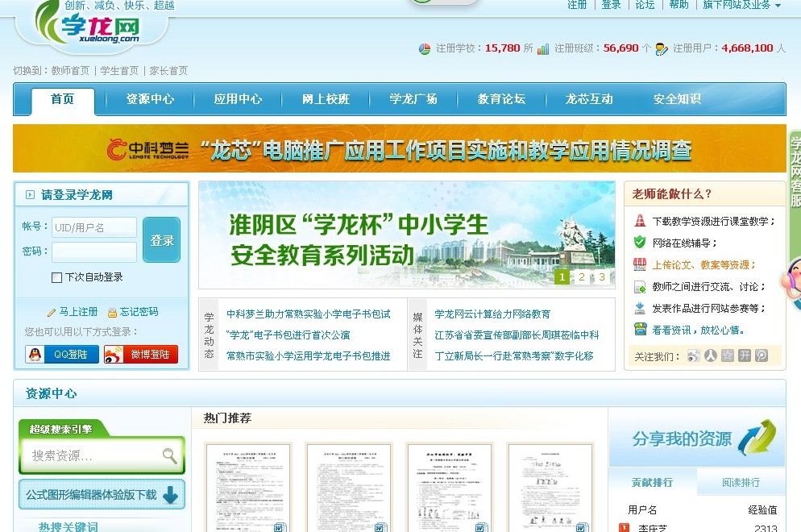Click the 分享我的资源 banner
The height and width of the screenshot is (532, 801).
(x=697, y=438)
